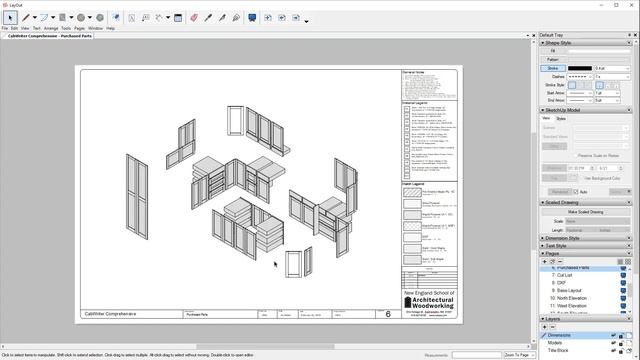Click the Fill button in Shape Style
Image resolution: width=640 pixels, height=360 pixels.
pos(553,51)
